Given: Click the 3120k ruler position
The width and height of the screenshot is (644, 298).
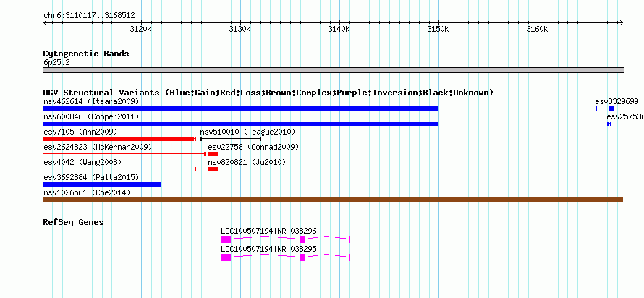Looking at the screenshot, I should (x=141, y=30).
